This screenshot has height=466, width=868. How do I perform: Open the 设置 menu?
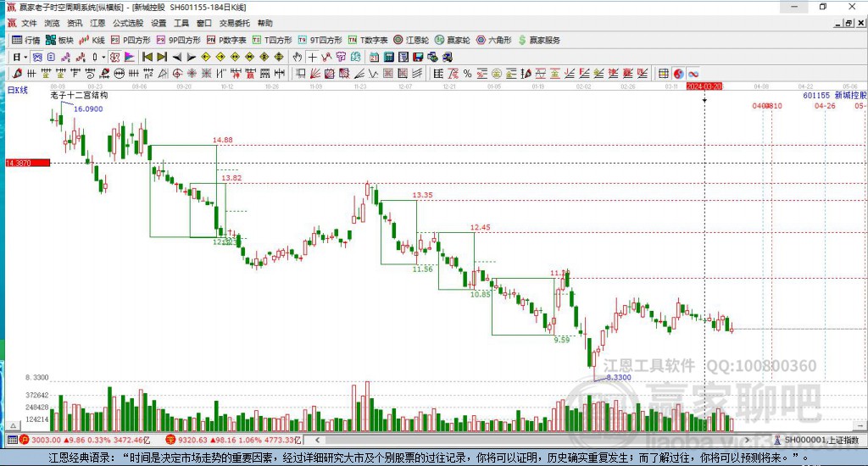(159, 23)
